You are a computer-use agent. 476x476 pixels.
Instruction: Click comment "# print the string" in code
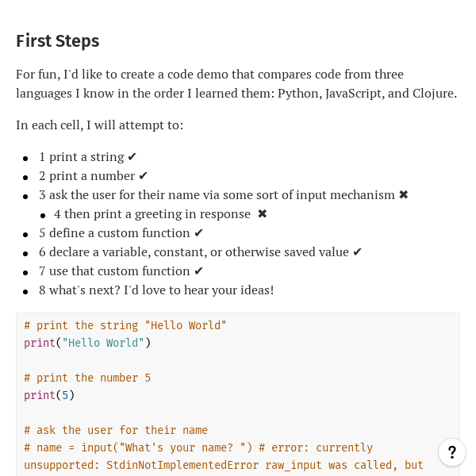tap(125, 325)
